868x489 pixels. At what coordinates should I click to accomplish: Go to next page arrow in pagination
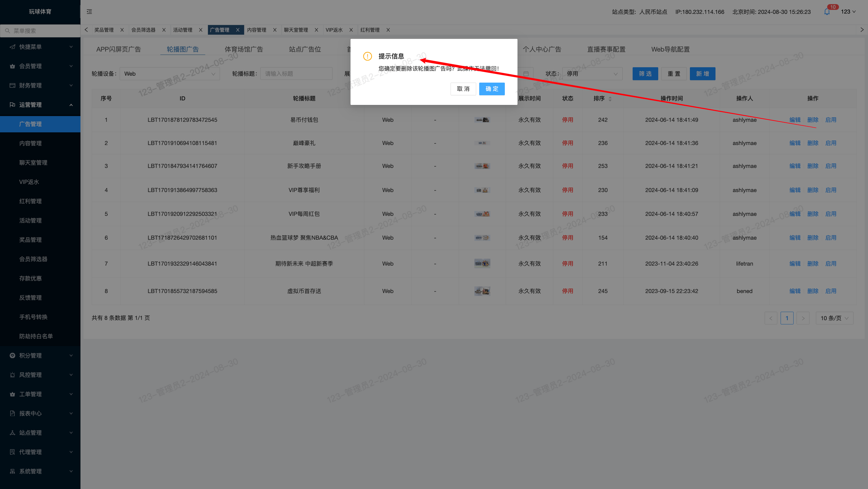[x=803, y=318]
